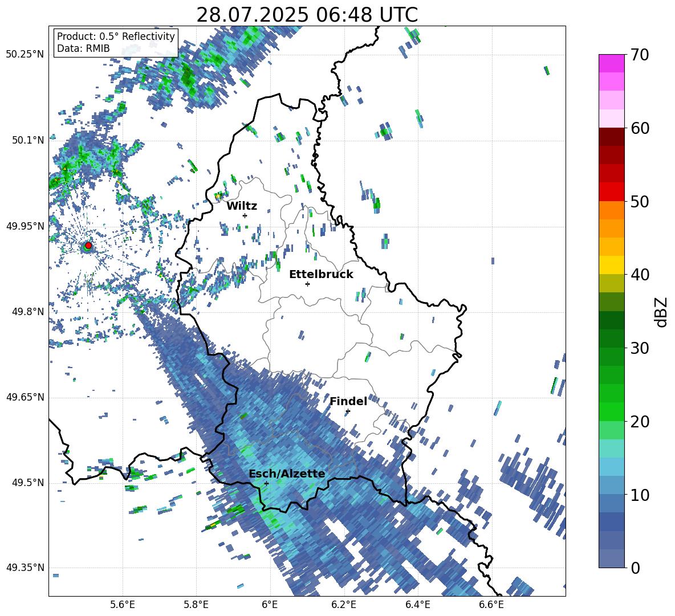
Task: Click the orange colorbar segment below 50
Action: 611,210
